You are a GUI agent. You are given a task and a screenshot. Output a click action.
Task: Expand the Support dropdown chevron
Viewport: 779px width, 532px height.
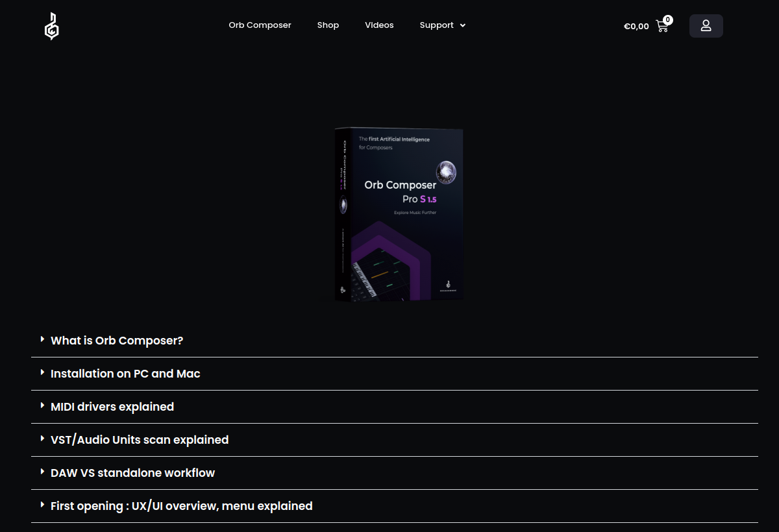pyautogui.click(x=463, y=25)
